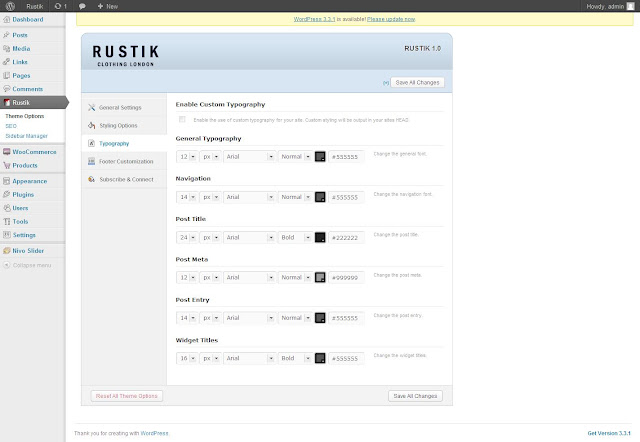
Task: Open Widget Titles font style dropdown
Action: [x=295, y=358]
